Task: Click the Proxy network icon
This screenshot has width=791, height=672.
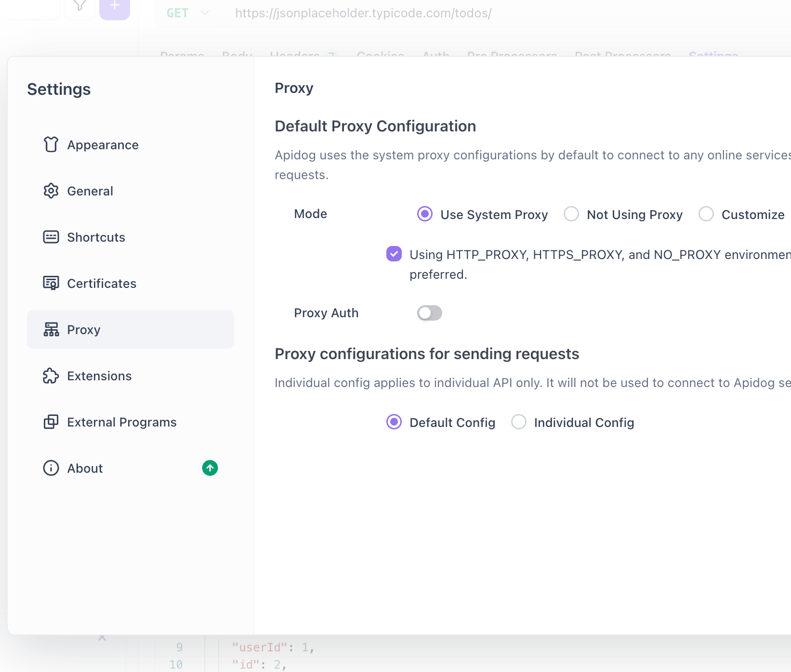Action: 51,329
